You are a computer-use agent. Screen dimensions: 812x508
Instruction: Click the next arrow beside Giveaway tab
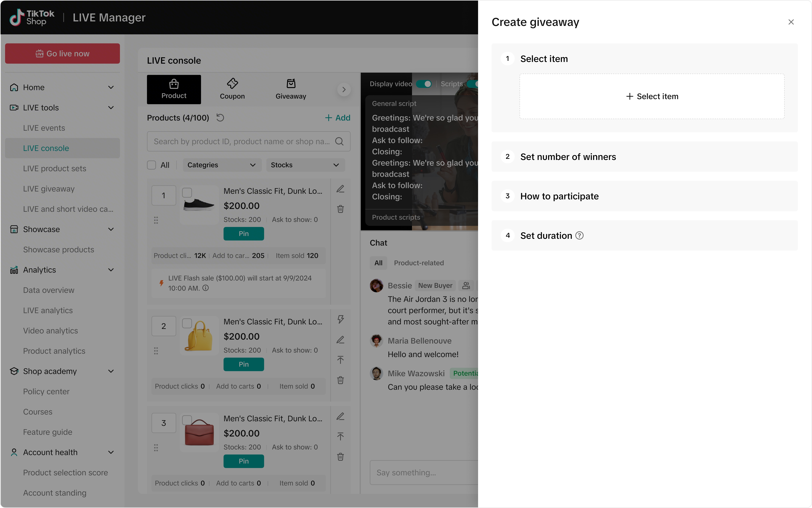pyautogui.click(x=344, y=89)
